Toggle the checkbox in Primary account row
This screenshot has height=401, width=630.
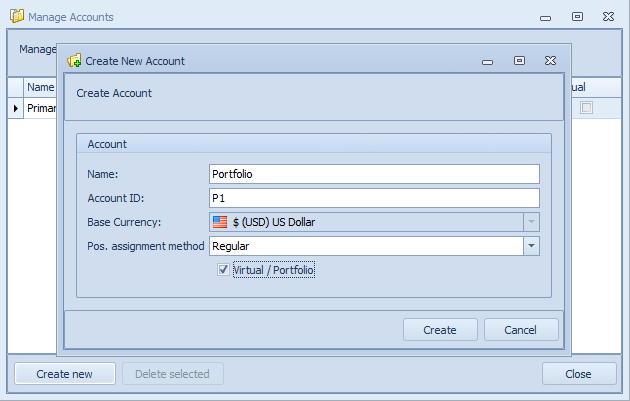click(x=586, y=108)
